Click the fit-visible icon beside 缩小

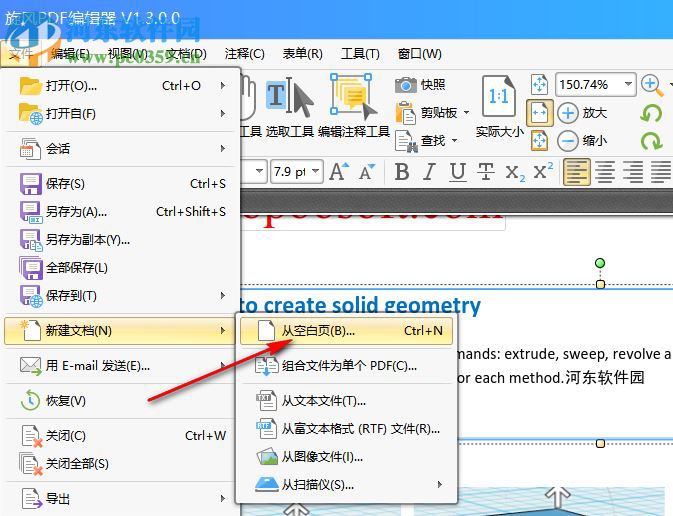[540, 141]
